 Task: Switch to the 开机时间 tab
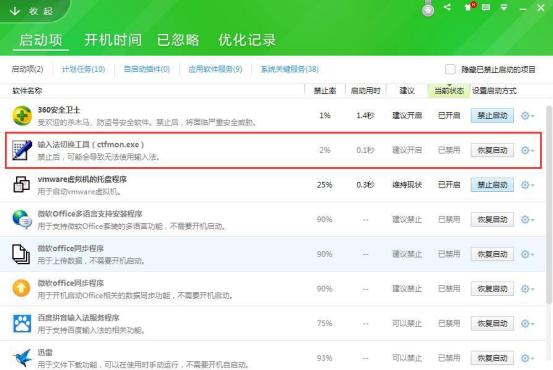point(113,40)
